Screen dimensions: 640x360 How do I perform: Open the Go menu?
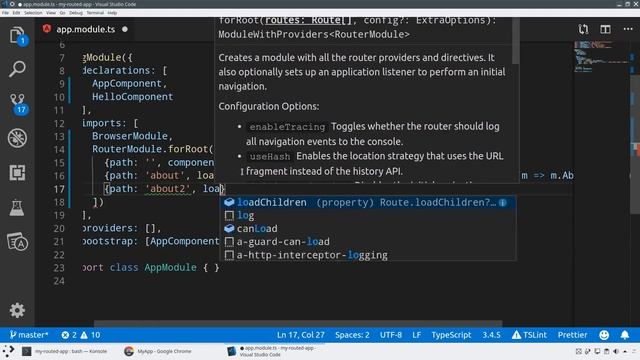point(62,13)
